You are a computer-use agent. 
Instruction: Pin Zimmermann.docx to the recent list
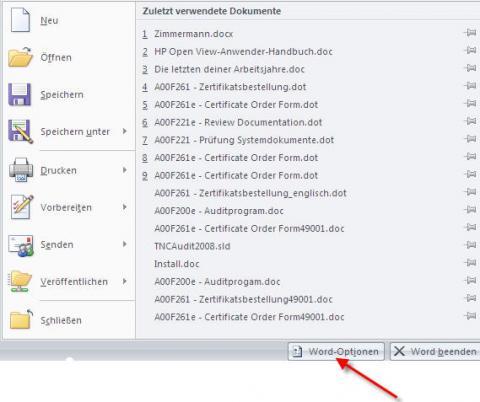click(x=470, y=33)
